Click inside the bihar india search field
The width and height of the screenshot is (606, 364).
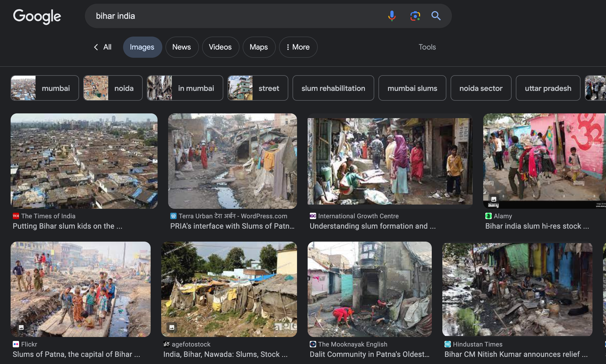click(233, 16)
